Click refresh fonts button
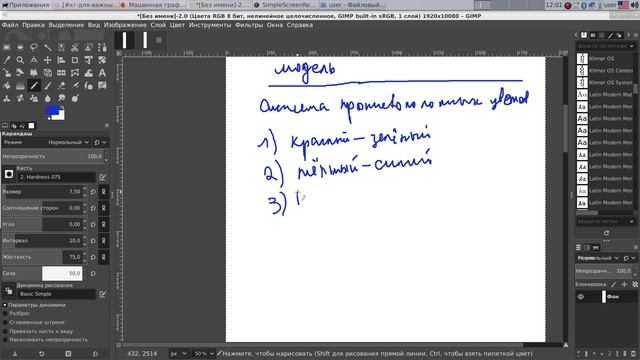640x360 pixels. 607,233
